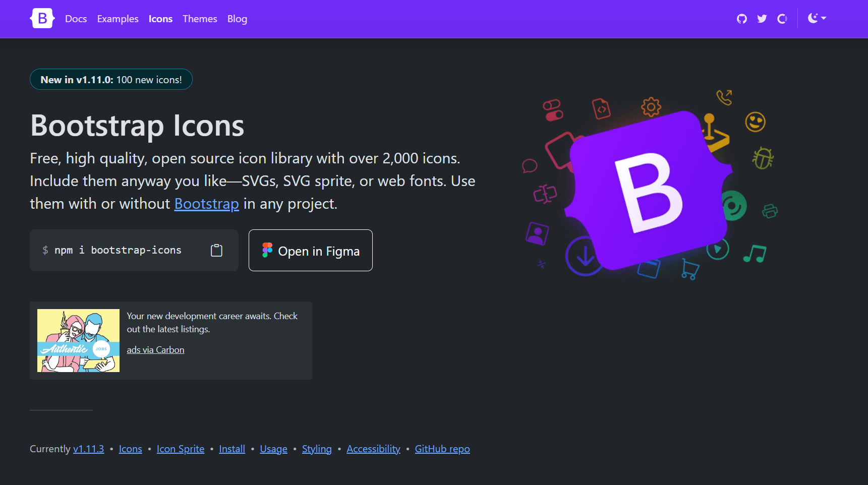Open the ad text about development career
Image resolution: width=868 pixels, height=485 pixels.
coord(212,322)
